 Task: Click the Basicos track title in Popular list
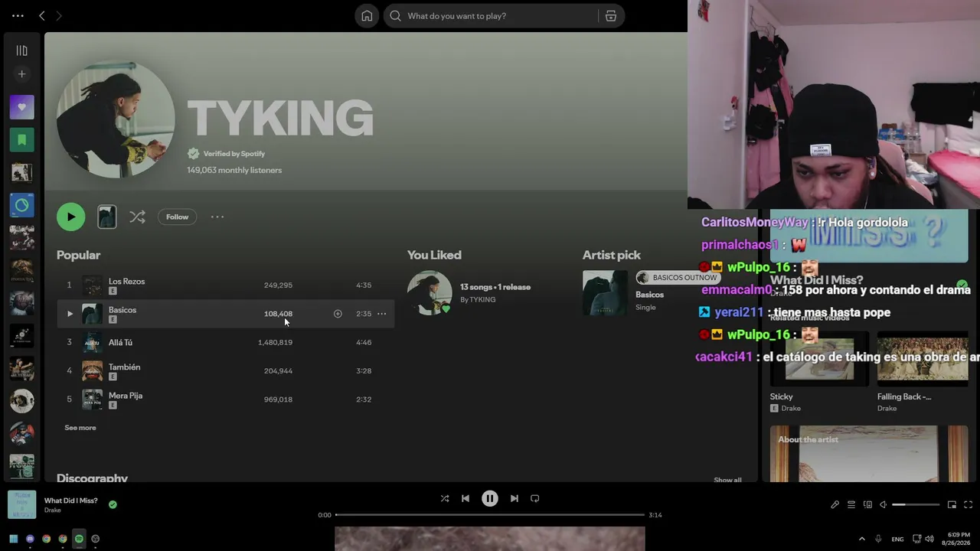pos(122,310)
